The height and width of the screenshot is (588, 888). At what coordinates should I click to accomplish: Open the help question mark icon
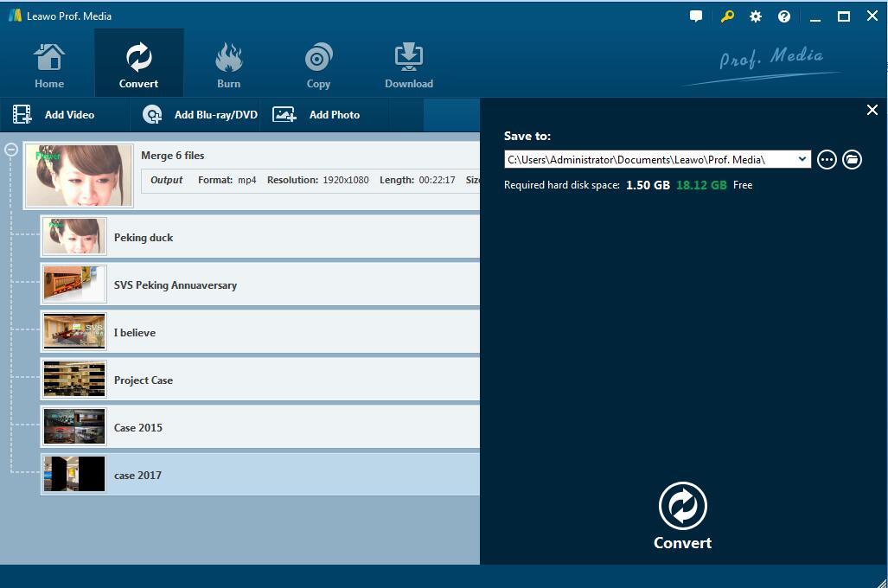tap(784, 16)
